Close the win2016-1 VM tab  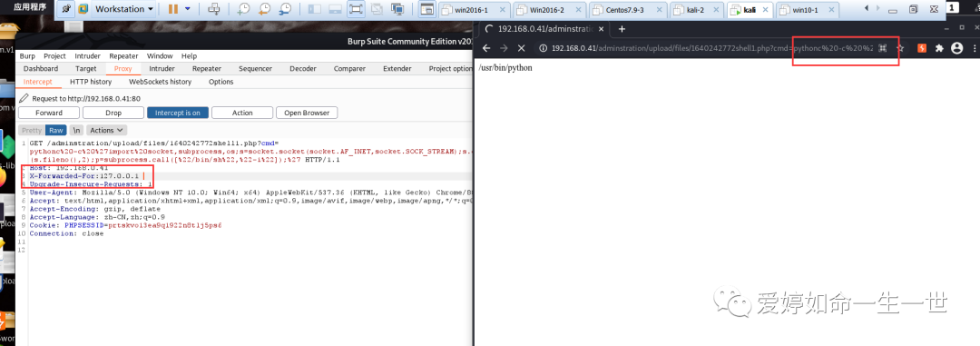pyautogui.click(x=504, y=10)
